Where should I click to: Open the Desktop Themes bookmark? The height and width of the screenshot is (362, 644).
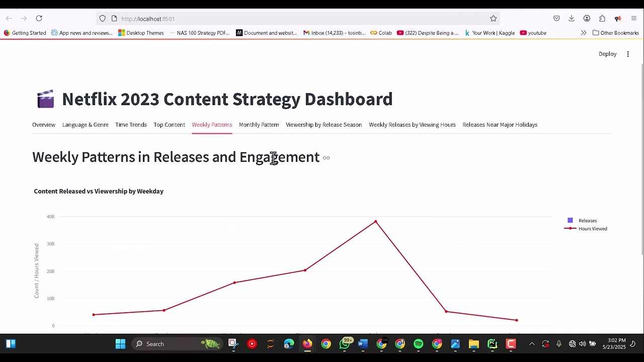(141, 33)
